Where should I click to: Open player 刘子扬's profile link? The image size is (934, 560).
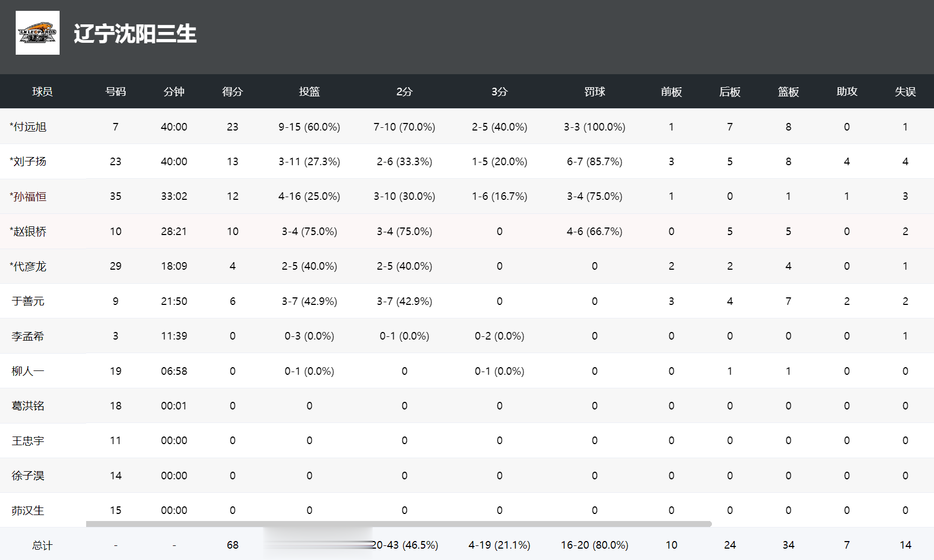(30, 161)
